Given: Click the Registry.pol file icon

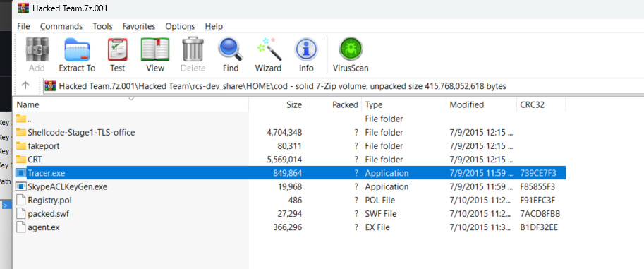Looking at the screenshot, I should tap(20, 201).
